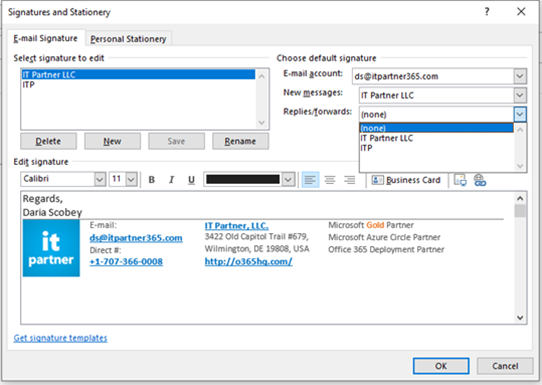Screen dimensions: 542x385
Task: Apply Italic formatting to signature
Action: pyautogui.click(x=171, y=180)
